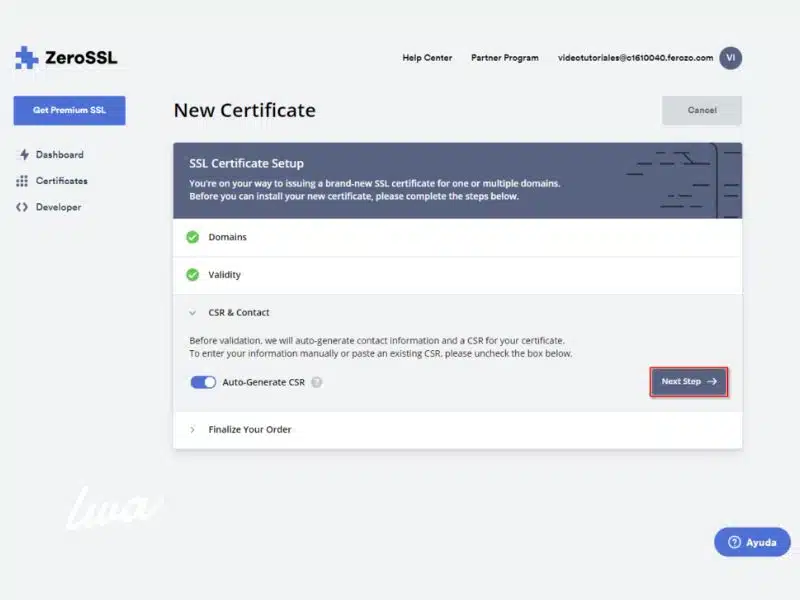Click the Next Step button
This screenshot has height=600, width=800.
point(689,382)
